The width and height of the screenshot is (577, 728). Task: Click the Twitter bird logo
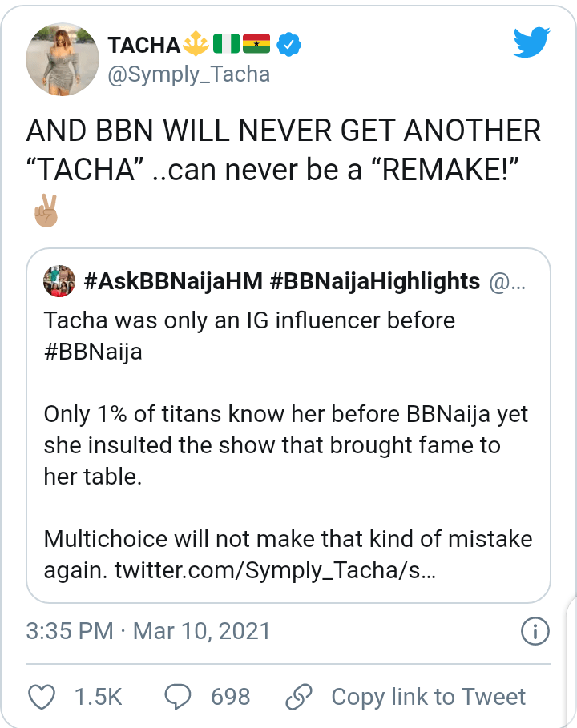pos(533,42)
